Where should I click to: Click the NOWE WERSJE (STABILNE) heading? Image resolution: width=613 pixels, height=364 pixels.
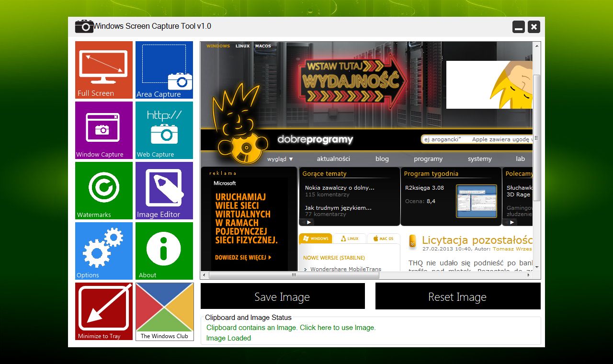click(334, 258)
